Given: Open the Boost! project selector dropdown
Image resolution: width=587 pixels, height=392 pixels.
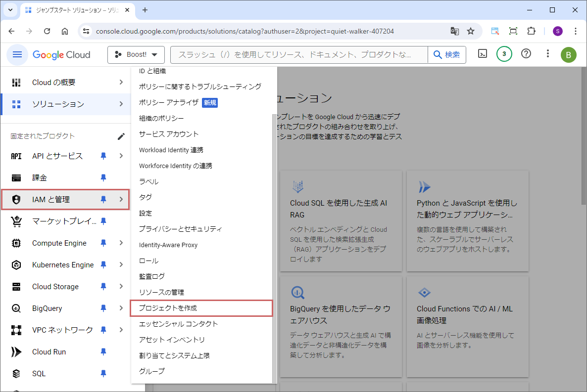Looking at the screenshot, I should [x=136, y=54].
